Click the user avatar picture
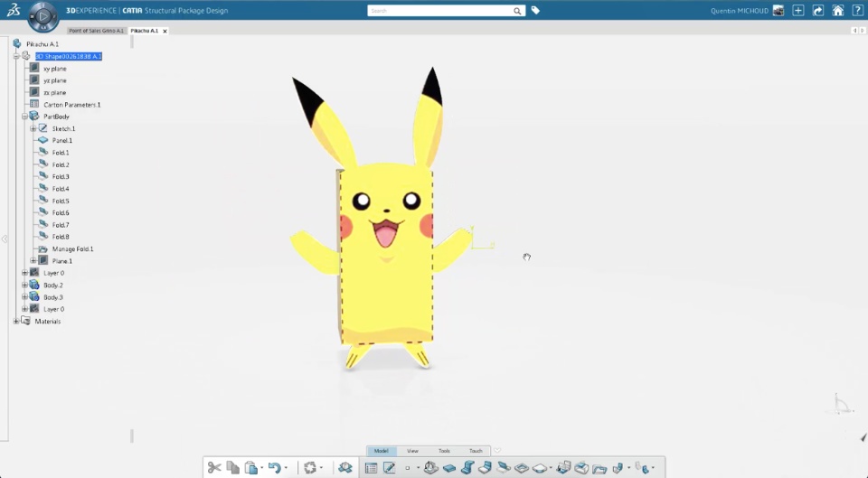Viewport: 868px width, 478px height. tap(778, 10)
